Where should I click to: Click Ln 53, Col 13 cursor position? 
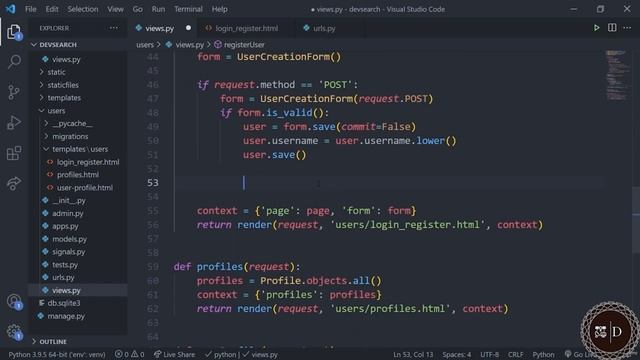(413, 354)
